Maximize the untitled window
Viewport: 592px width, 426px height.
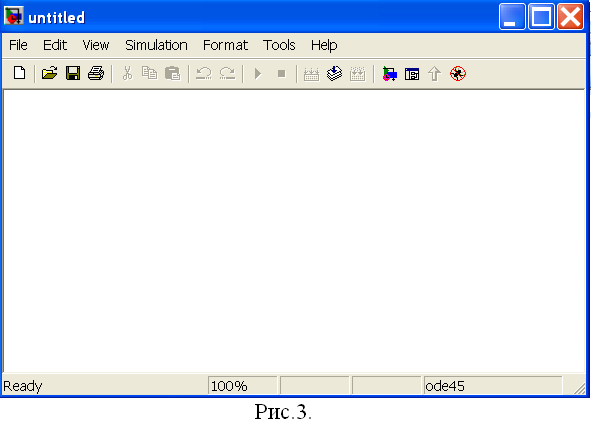pos(541,17)
